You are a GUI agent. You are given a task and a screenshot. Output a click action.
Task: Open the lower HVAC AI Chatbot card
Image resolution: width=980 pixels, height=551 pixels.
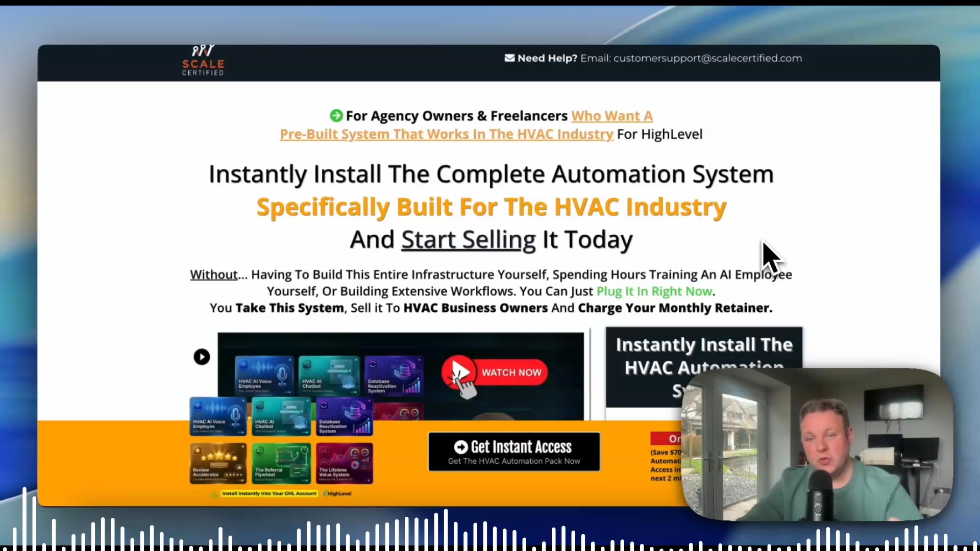click(281, 417)
